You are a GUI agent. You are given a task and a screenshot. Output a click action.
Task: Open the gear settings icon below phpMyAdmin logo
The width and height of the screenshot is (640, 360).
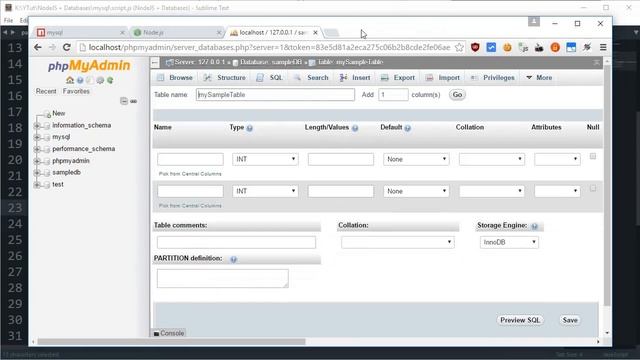click(100, 80)
